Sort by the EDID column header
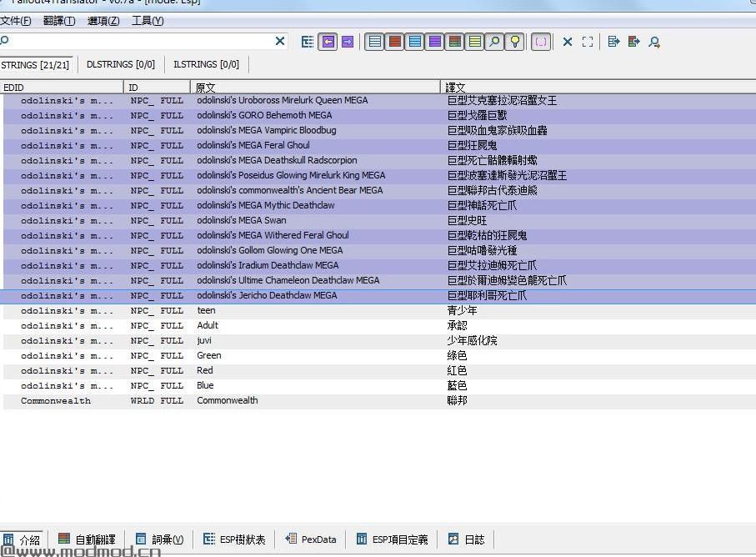756x557 pixels. coord(62,88)
